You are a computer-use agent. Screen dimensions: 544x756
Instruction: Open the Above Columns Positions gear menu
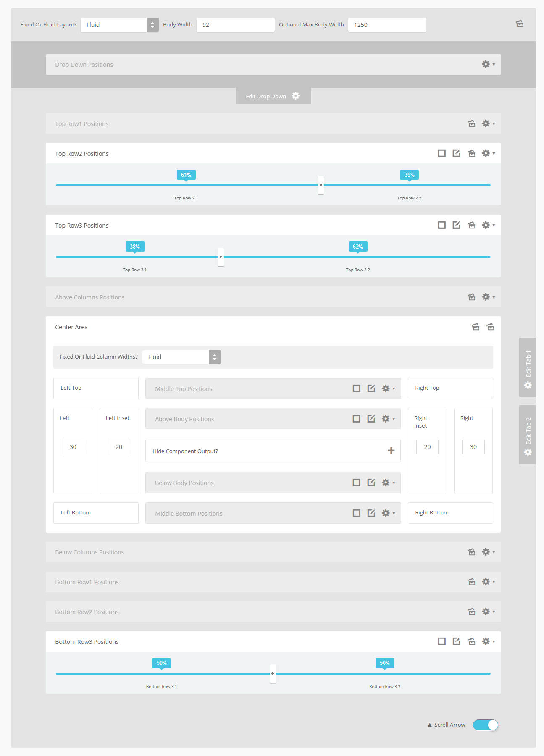pos(488,297)
